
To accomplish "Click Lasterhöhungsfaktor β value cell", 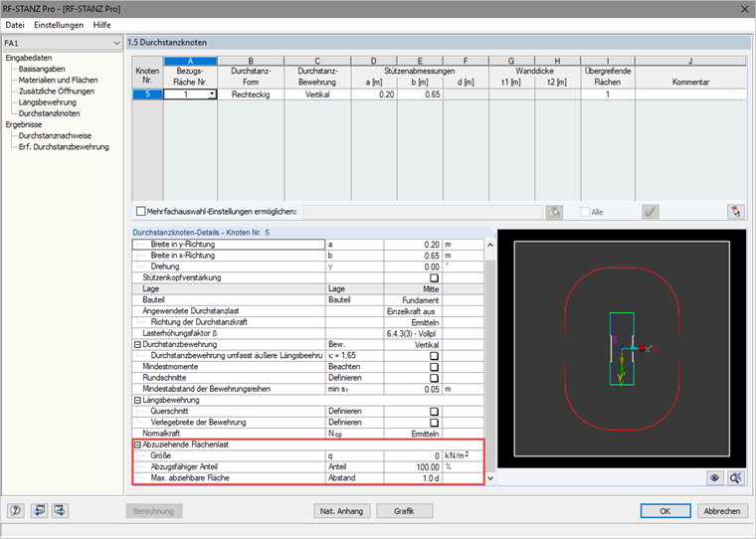I will (x=413, y=333).
